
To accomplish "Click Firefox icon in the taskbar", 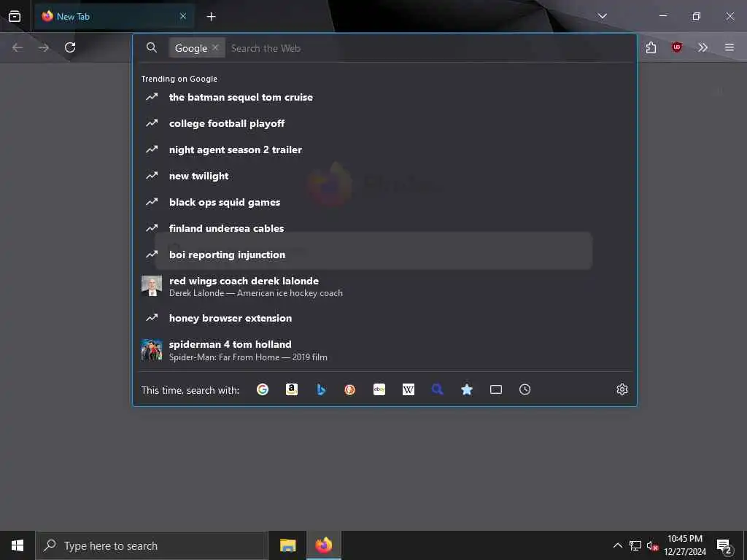I will 323,545.
